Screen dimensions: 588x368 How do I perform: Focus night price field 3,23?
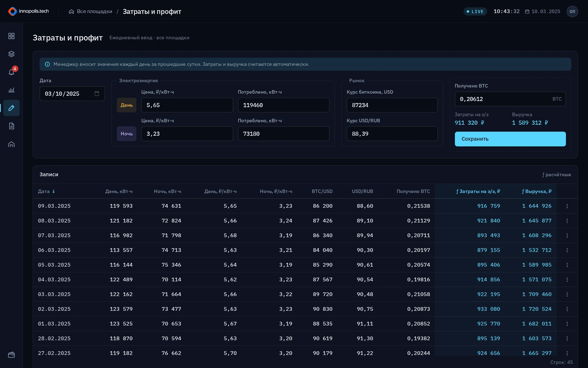coord(187,134)
